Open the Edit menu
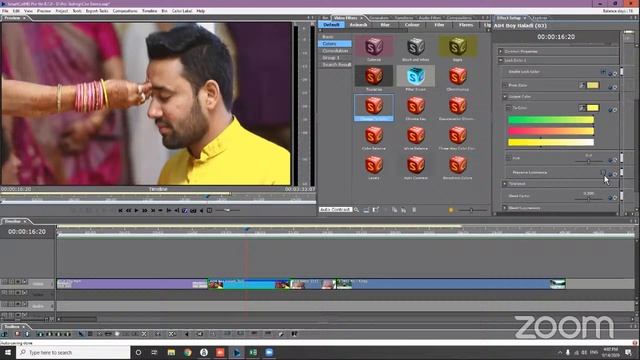The image size is (640, 360). point(16,11)
